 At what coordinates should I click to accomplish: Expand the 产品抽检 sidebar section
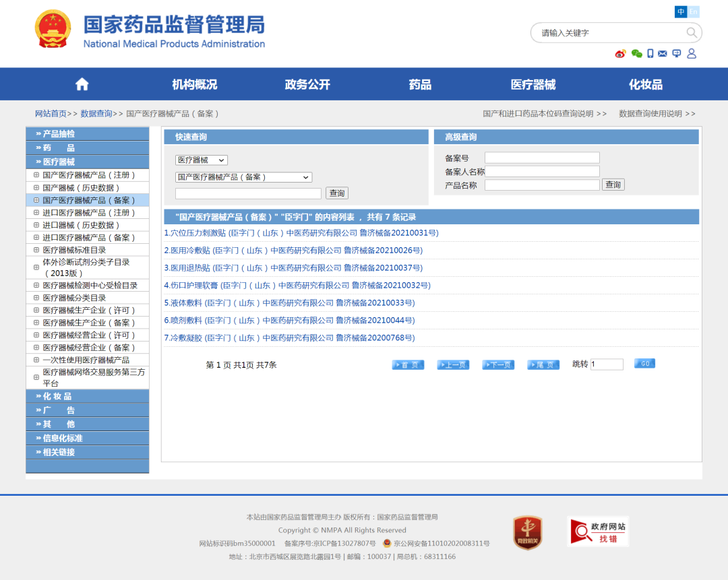(x=87, y=133)
